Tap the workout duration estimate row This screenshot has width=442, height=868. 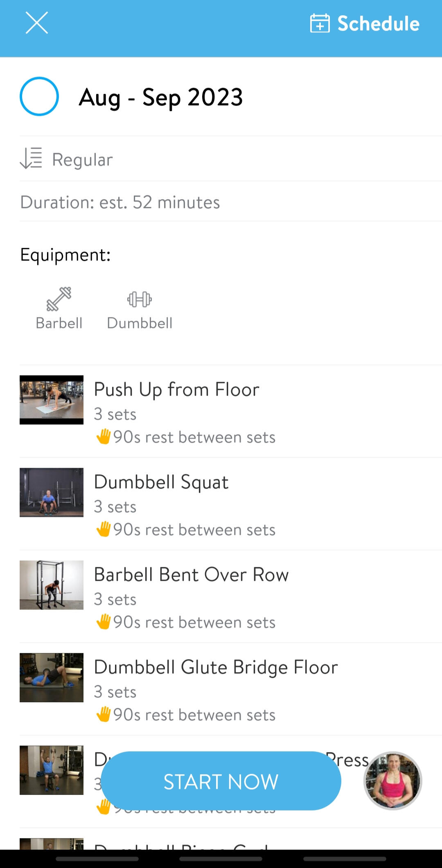(x=120, y=202)
